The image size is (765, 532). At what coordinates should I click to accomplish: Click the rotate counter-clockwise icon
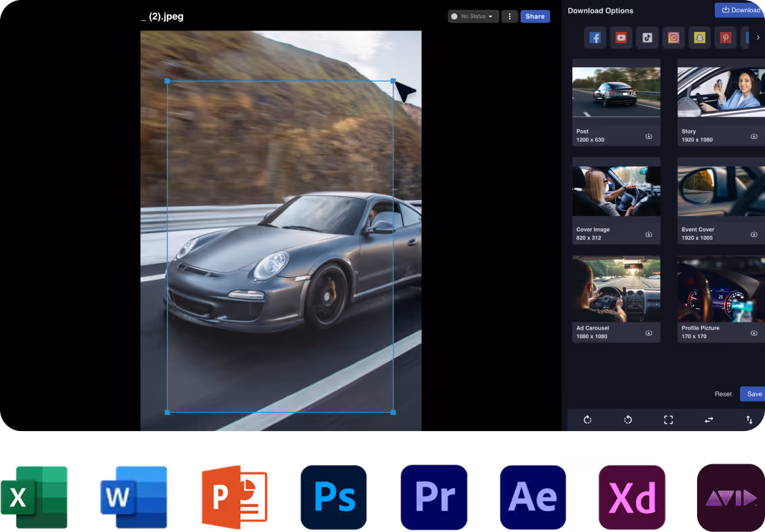click(x=628, y=420)
